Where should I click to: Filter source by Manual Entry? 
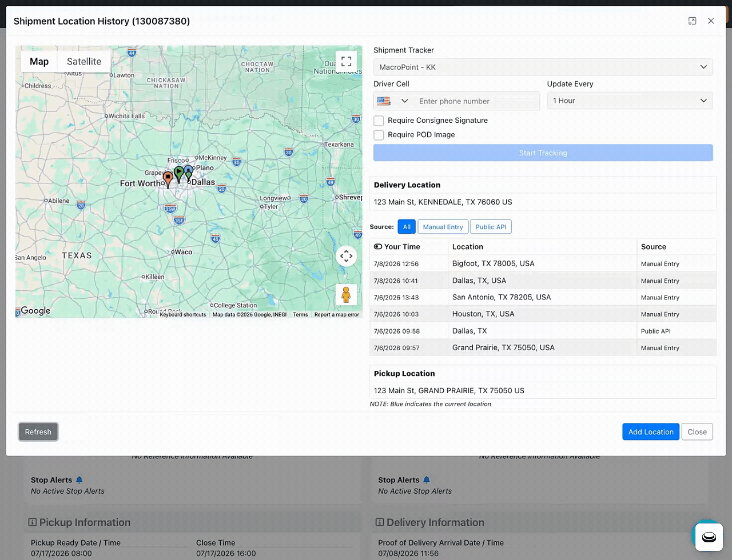[443, 227]
